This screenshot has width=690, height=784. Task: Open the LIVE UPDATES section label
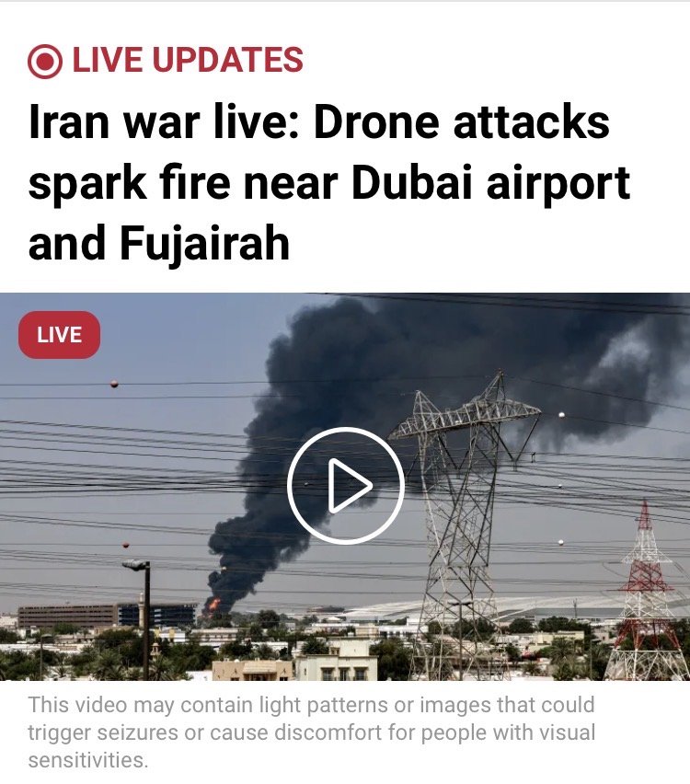(188, 60)
